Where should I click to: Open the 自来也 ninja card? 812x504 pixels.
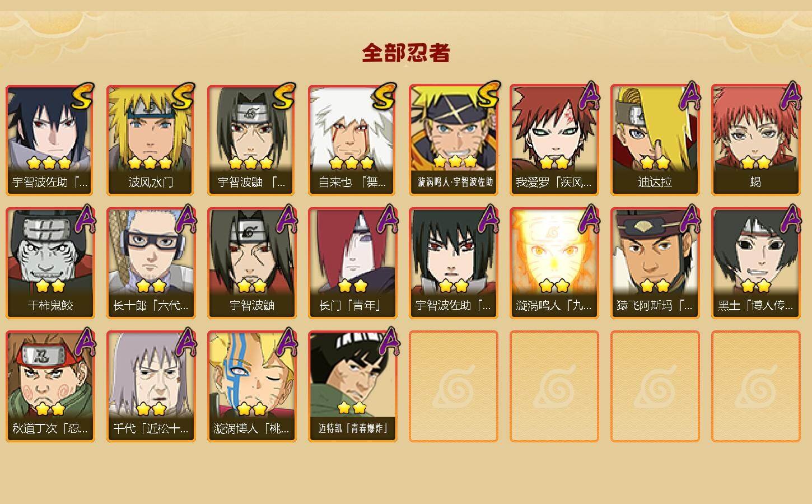click(x=352, y=140)
